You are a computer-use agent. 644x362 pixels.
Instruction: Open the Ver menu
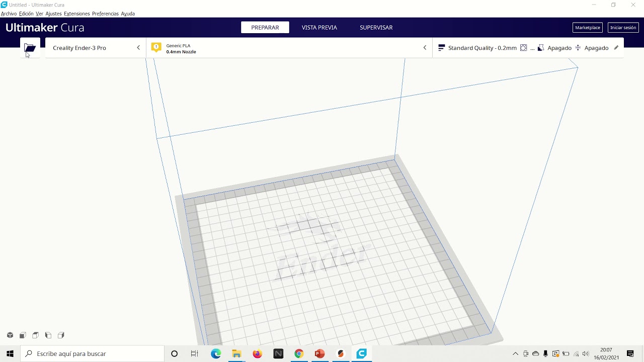point(39,14)
